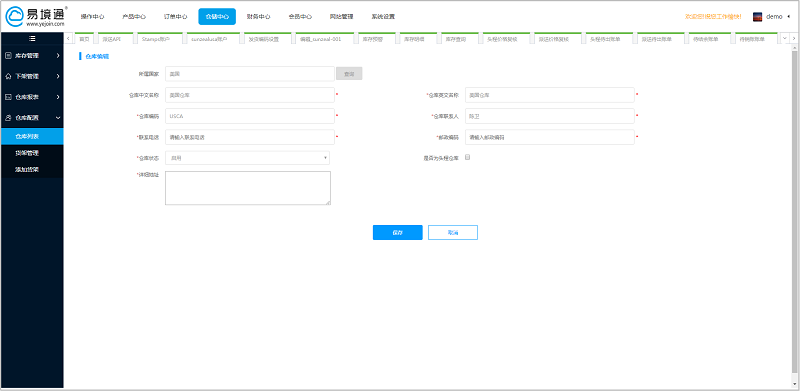Open the tab list dropdown chevron
This screenshot has width=800, height=392.
coord(785,38)
